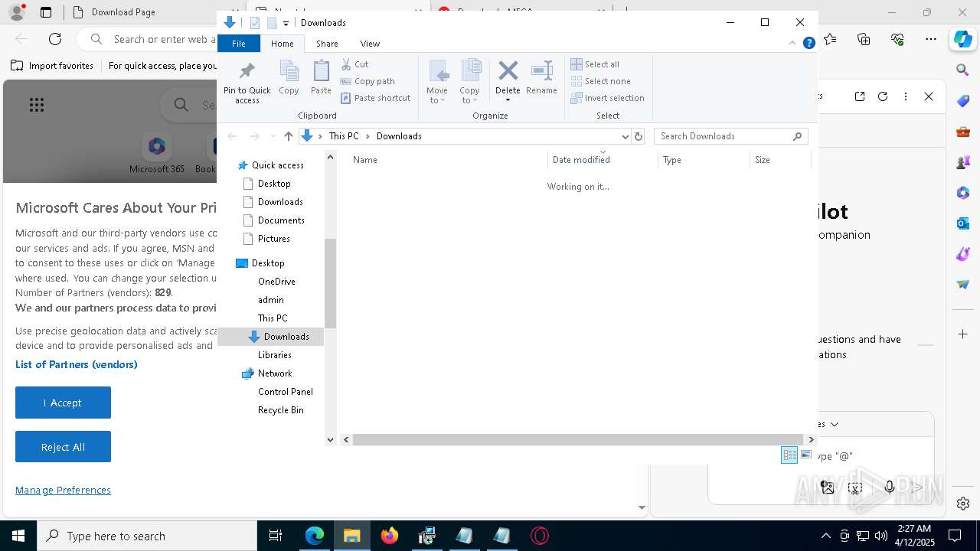Select OneDrive in navigation tree
Image resolution: width=980 pixels, height=551 pixels.
click(x=276, y=282)
